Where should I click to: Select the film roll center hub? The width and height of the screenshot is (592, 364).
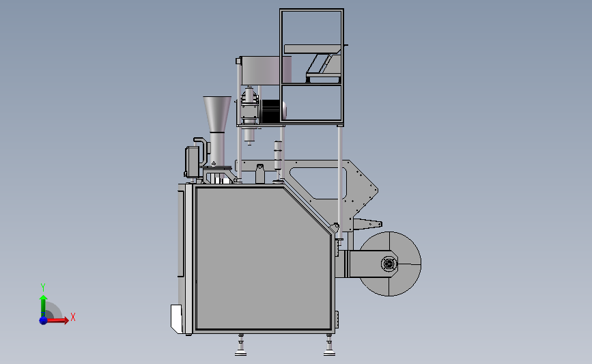pyautogui.click(x=389, y=264)
